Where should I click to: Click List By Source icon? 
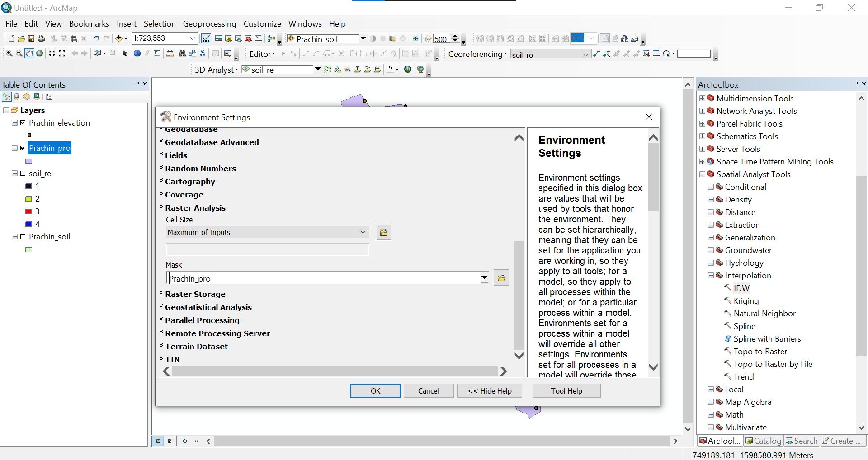pyautogui.click(x=17, y=96)
